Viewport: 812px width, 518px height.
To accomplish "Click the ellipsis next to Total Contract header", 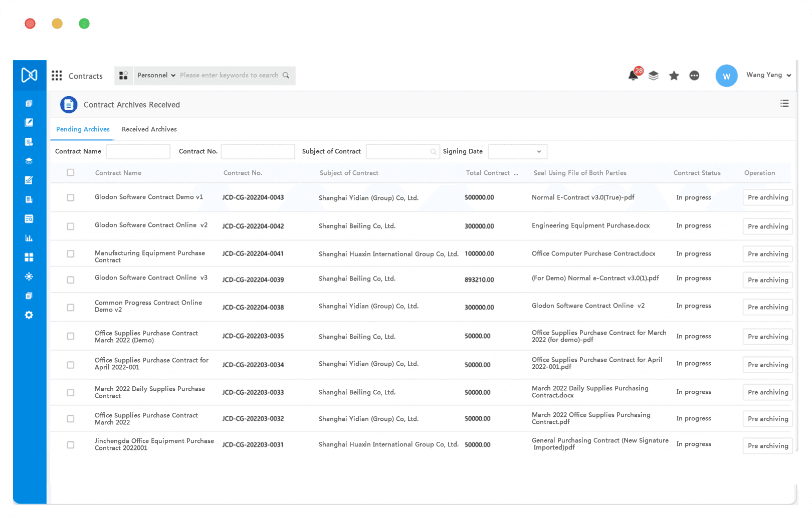I will (x=516, y=173).
